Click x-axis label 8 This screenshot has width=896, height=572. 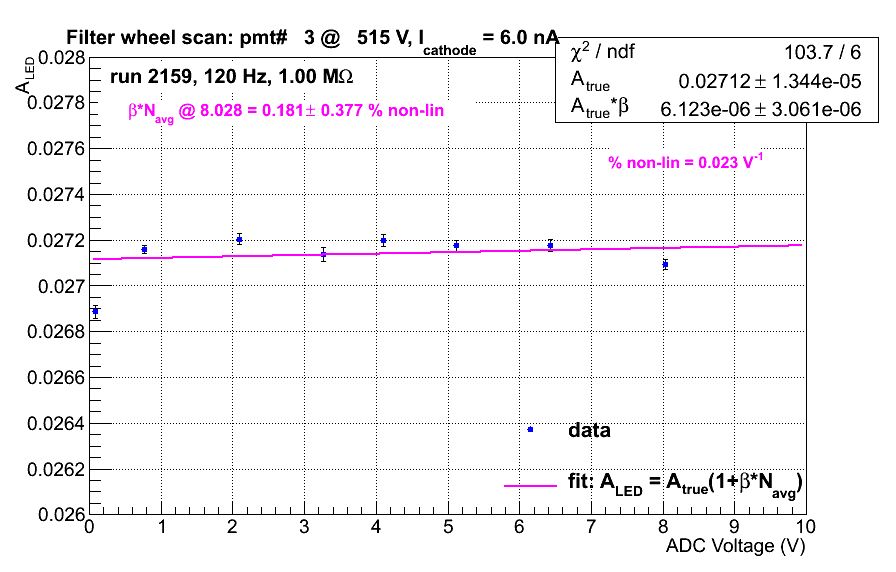click(x=663, y=526)
